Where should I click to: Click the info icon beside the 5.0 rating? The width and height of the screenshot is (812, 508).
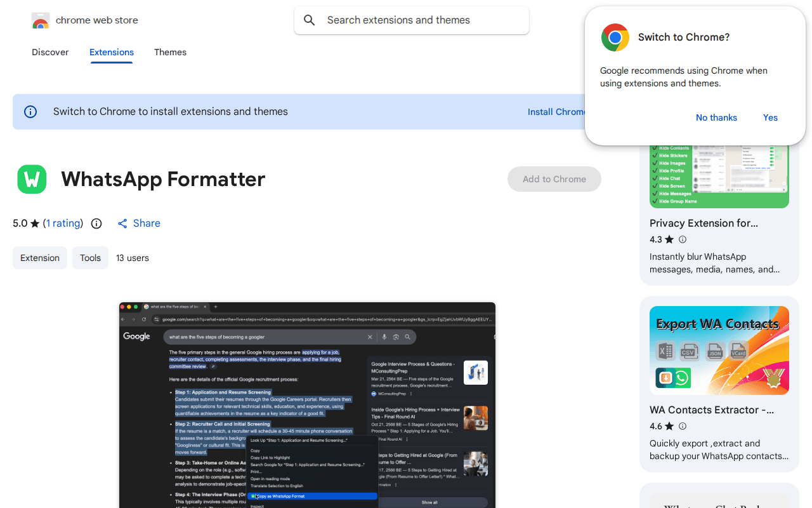pos(96,224)
